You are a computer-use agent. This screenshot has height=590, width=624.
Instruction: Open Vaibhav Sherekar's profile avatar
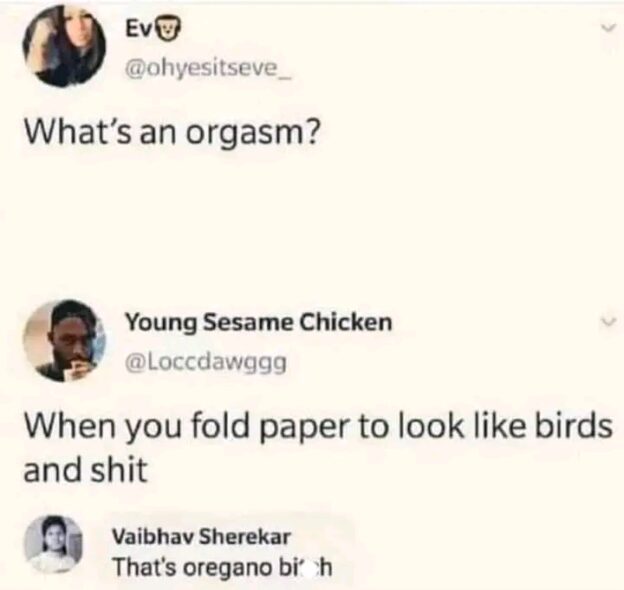click(51, 544)
